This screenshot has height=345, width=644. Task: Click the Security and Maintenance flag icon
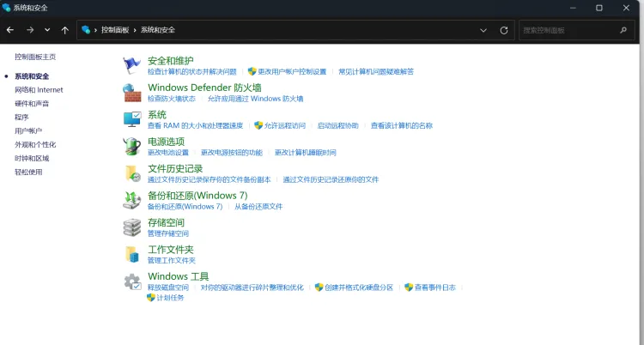(131, 65)
